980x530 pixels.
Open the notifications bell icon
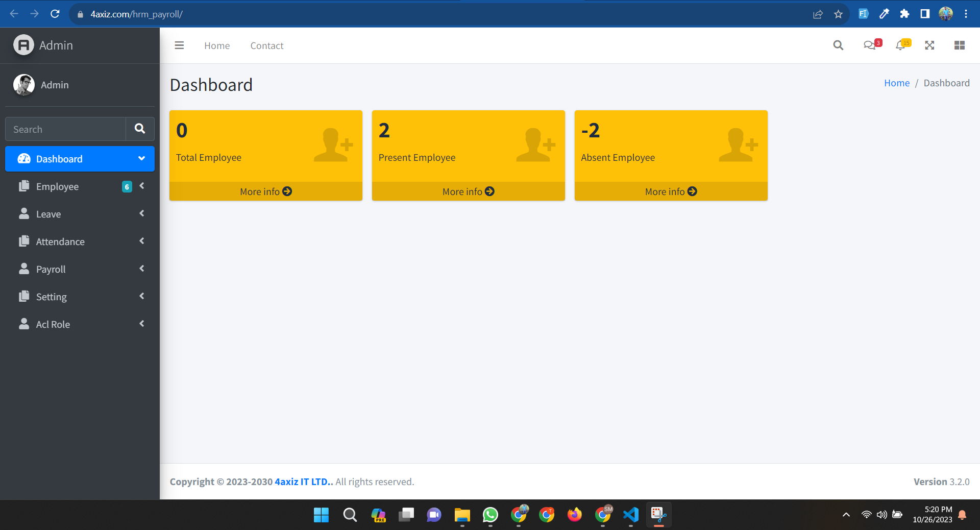[x=901, y=45]
